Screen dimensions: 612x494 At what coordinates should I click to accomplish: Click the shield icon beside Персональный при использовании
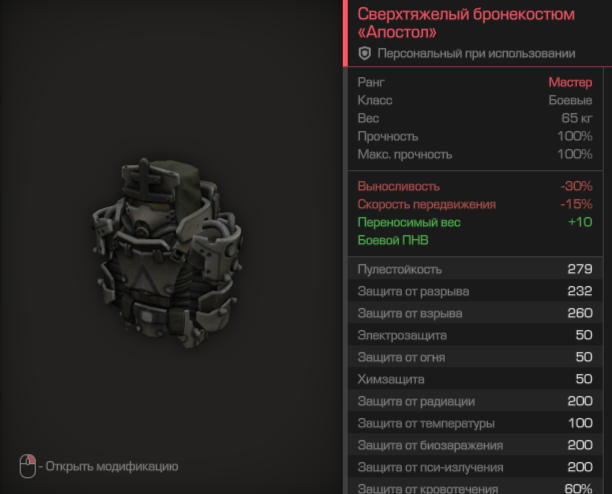pos(365,53)
